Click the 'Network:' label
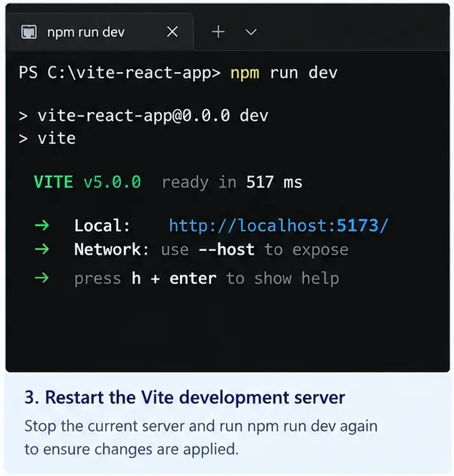The image size is (454, 476). [x=112, y=249]
